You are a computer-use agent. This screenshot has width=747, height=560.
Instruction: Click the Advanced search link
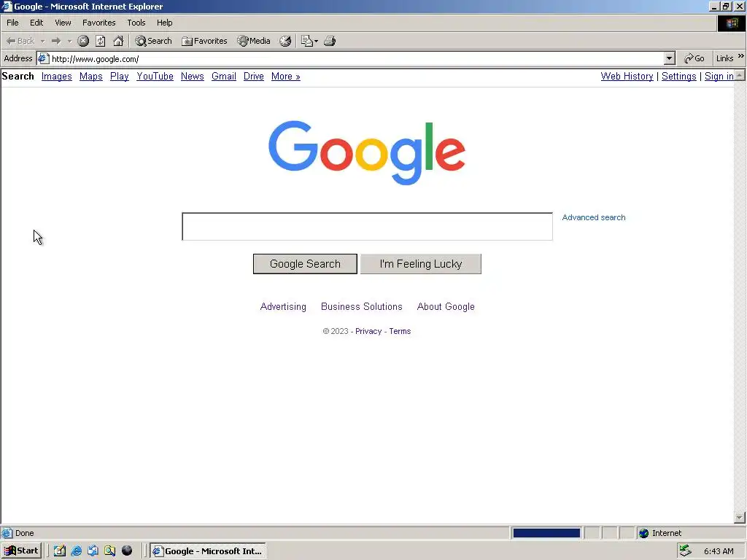click(x=594, y=217)
